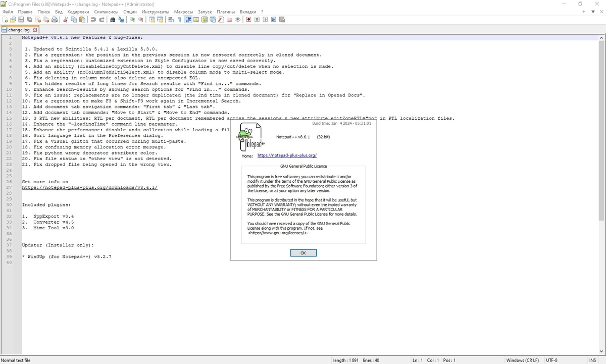Click Normal text file in status bar
This screenshot has height=364, width=606.
(x=16, y=360)
